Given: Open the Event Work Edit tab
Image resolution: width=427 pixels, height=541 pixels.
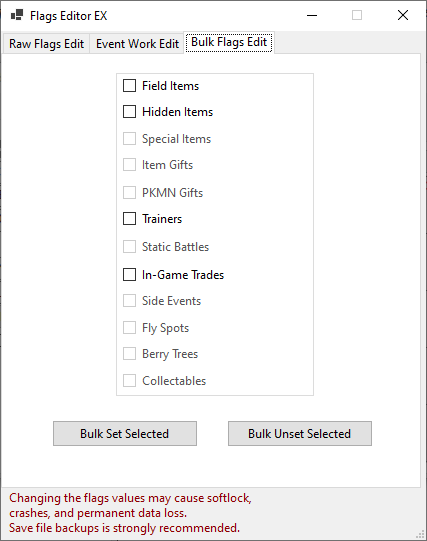Looking at the screenshot, I should pos(137,44).
